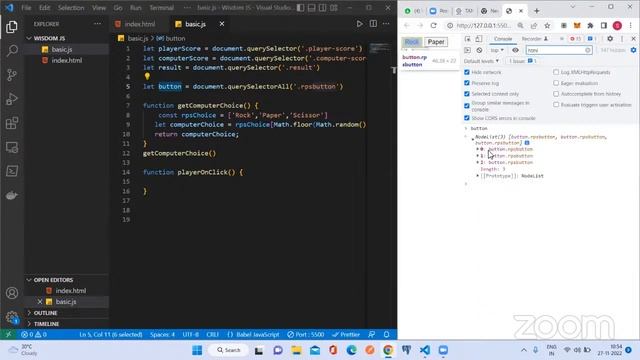Screen dimensions: 640x360
Task: Create live expression with the eye icon
Action: 516,50
